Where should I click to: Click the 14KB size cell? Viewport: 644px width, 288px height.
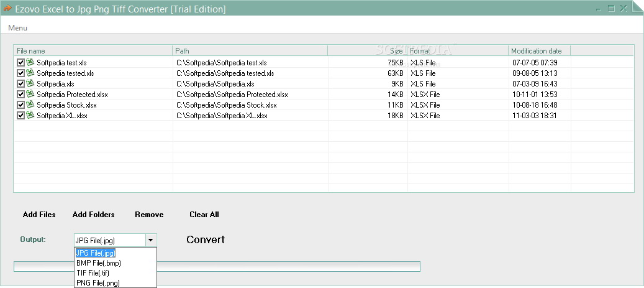coord(396,95)
